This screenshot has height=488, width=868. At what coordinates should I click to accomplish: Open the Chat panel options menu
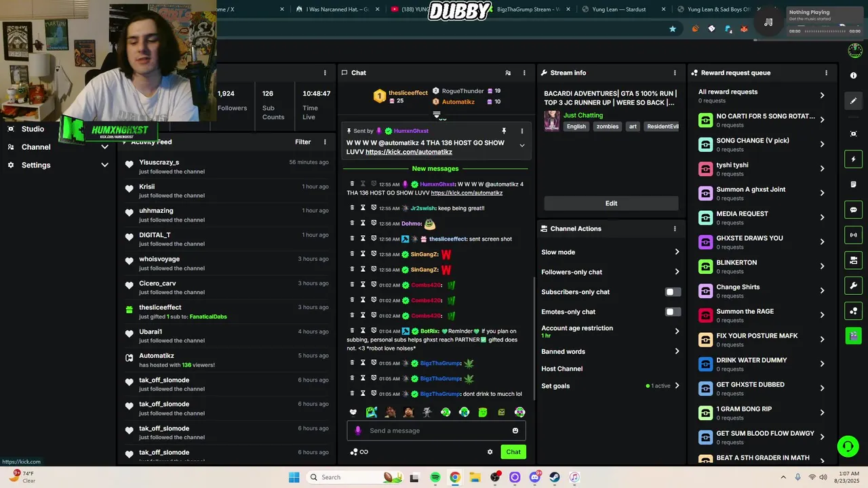click(x=524, y=73)
